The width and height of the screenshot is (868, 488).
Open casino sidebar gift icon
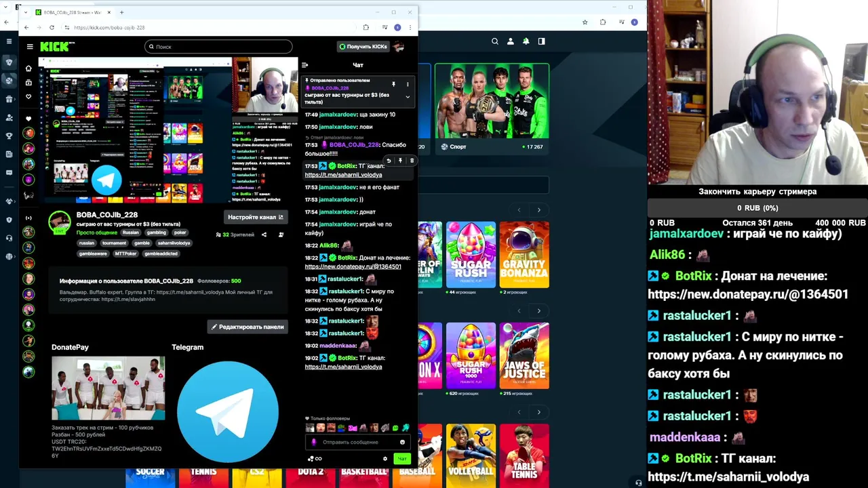[x=9, y=99]
